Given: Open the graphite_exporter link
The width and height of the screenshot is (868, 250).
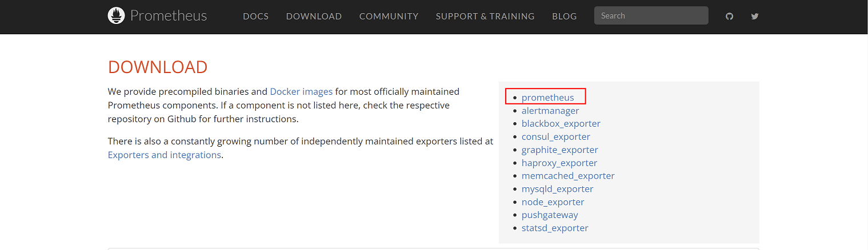Looking at the screenshot, I should point(559,150).
